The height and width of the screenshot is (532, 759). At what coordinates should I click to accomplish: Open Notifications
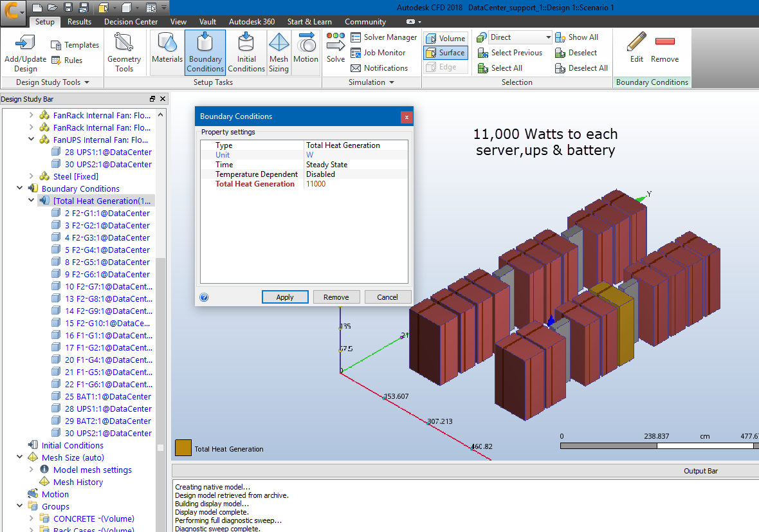click(379, 68)
